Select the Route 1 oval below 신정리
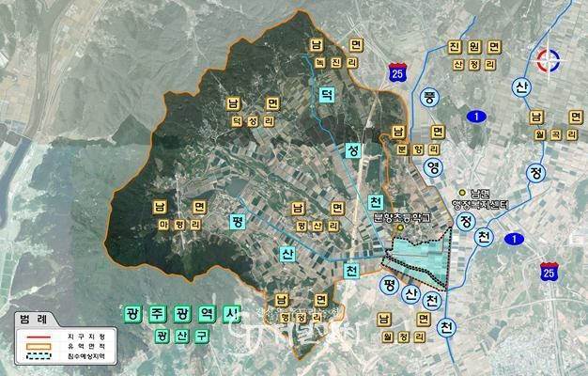The width and height of the screenshot is (588, 376). pos(477,115)
